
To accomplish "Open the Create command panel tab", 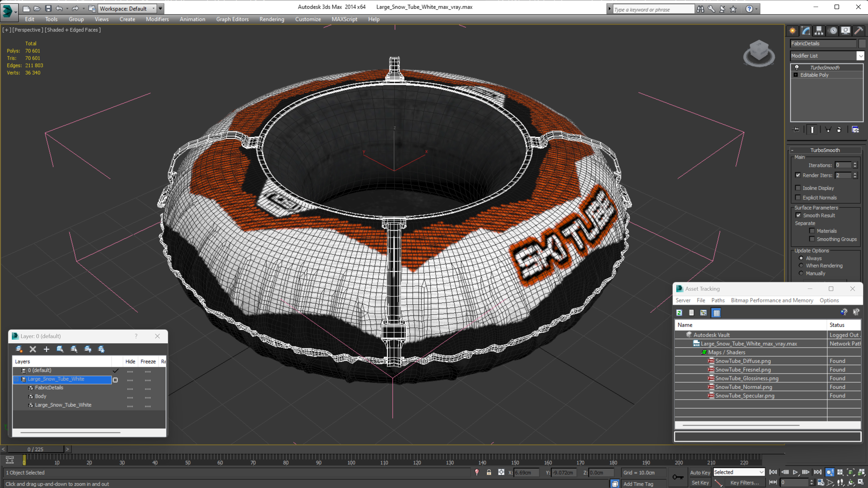I will [x=793, y=31].
